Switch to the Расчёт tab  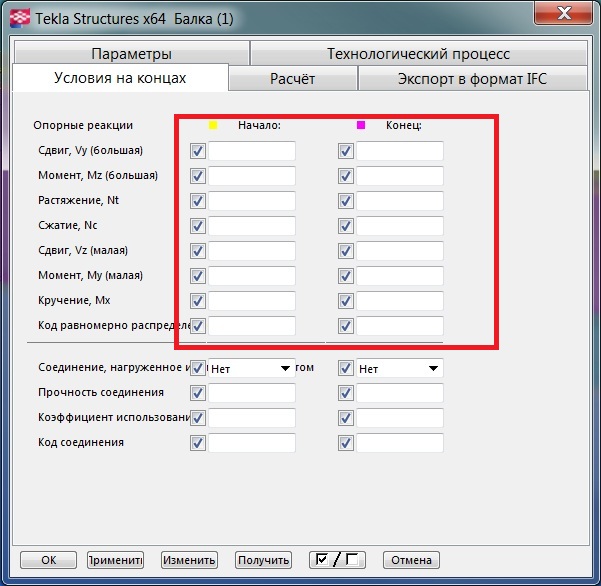292,79
